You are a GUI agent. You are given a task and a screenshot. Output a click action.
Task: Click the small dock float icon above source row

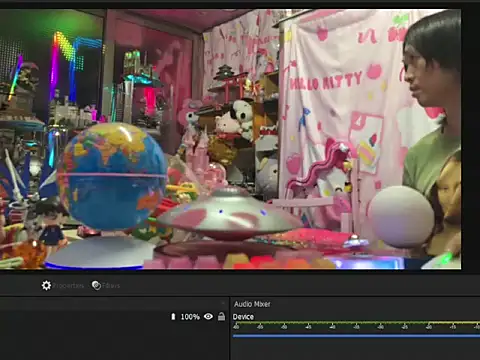(x=223, y=303)
